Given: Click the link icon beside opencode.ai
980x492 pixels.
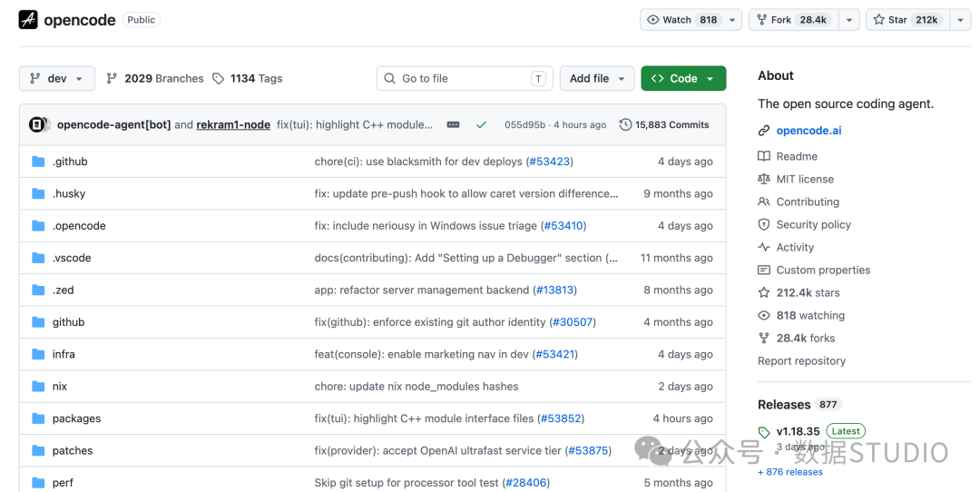Looking at the screenshot, I should 764,131.
